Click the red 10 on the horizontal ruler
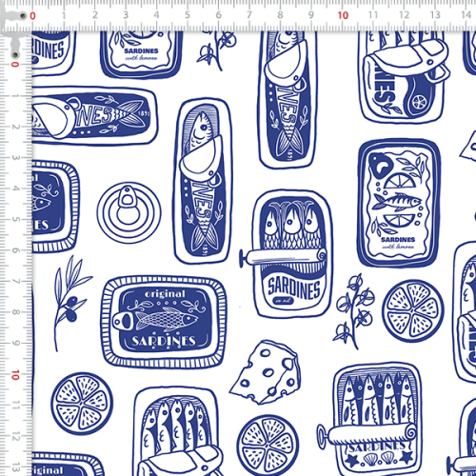476x476 pixels. pos(343,15)
